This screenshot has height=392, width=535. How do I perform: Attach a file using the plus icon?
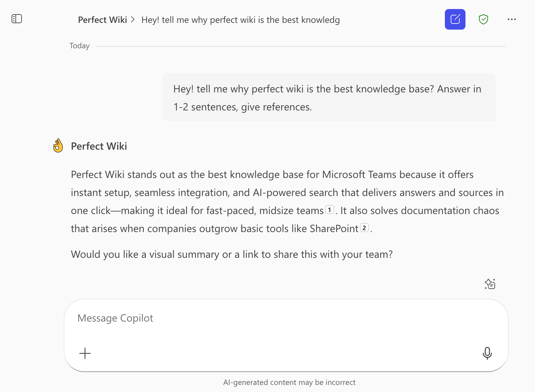pyautogui.click(x=85, y=353)
